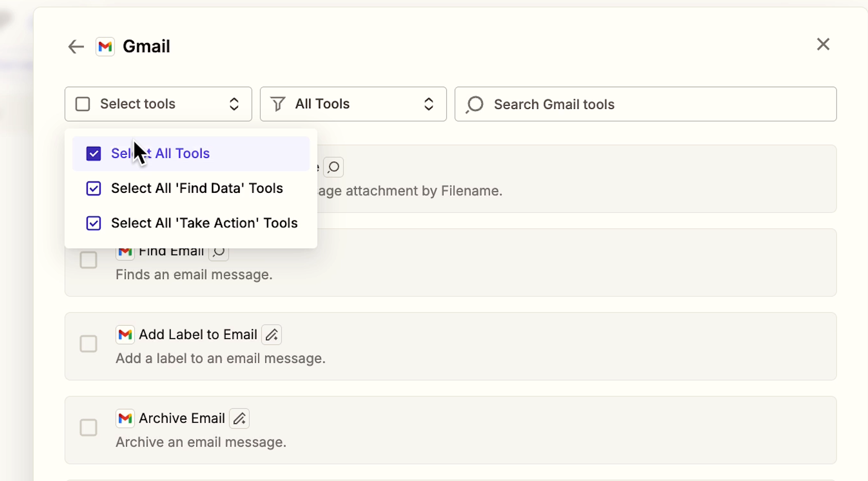Viewport: 868px width, 481px height.
Task: Click the Archive Email tool title
Action: tap(182, 418)
